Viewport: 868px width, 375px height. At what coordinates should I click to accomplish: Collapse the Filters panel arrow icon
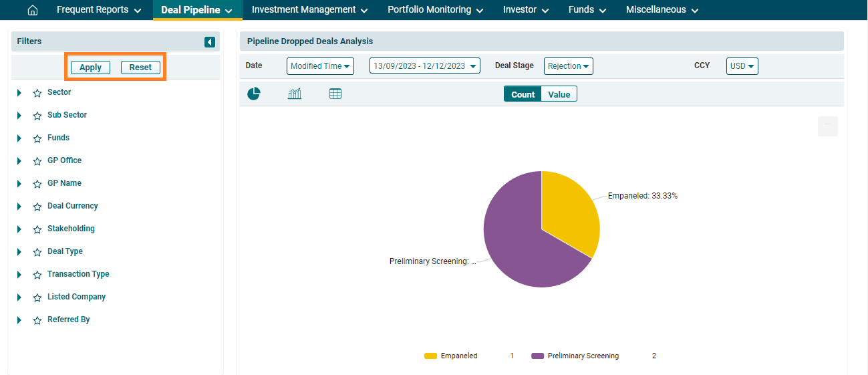[210, 42]
